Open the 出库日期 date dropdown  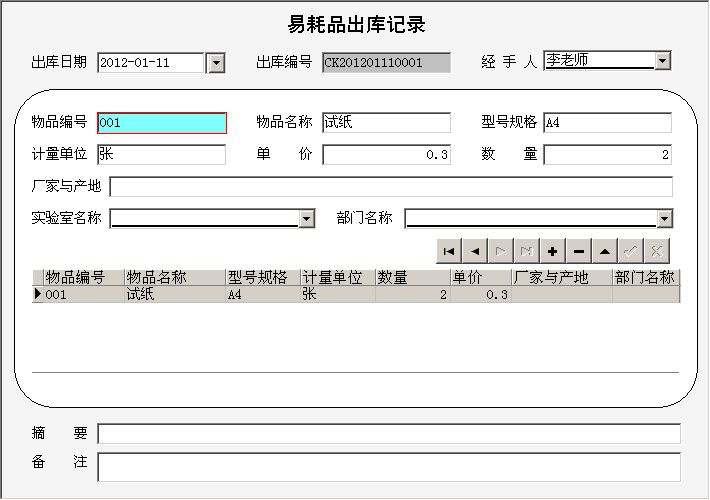(216, 63)
